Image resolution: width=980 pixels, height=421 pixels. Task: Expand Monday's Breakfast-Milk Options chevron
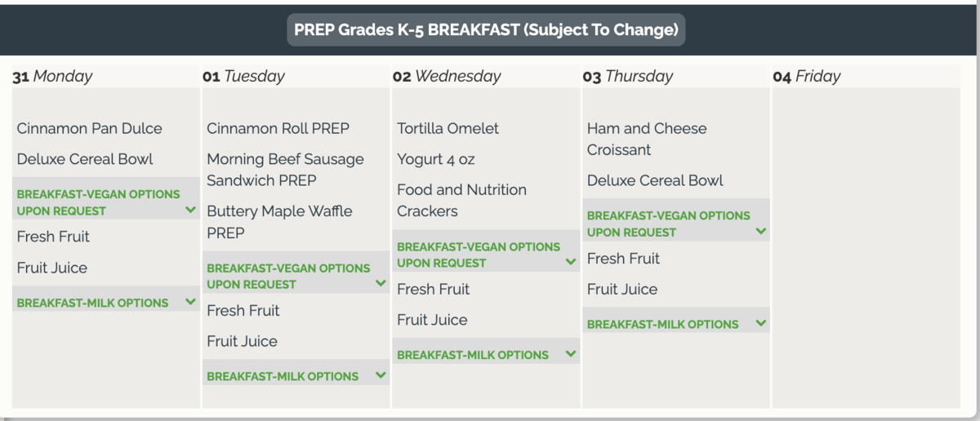pyautogui.click(x=190, y=302)
